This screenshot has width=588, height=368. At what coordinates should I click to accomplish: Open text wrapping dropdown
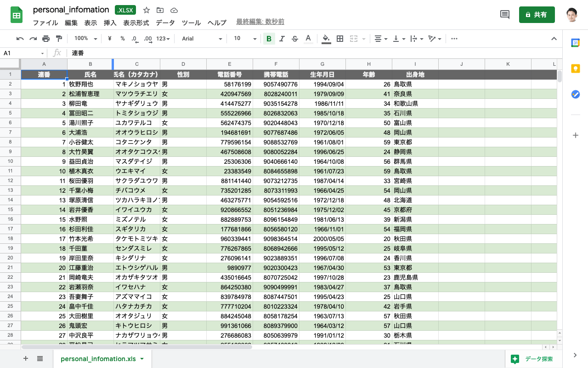coord(417,39)
